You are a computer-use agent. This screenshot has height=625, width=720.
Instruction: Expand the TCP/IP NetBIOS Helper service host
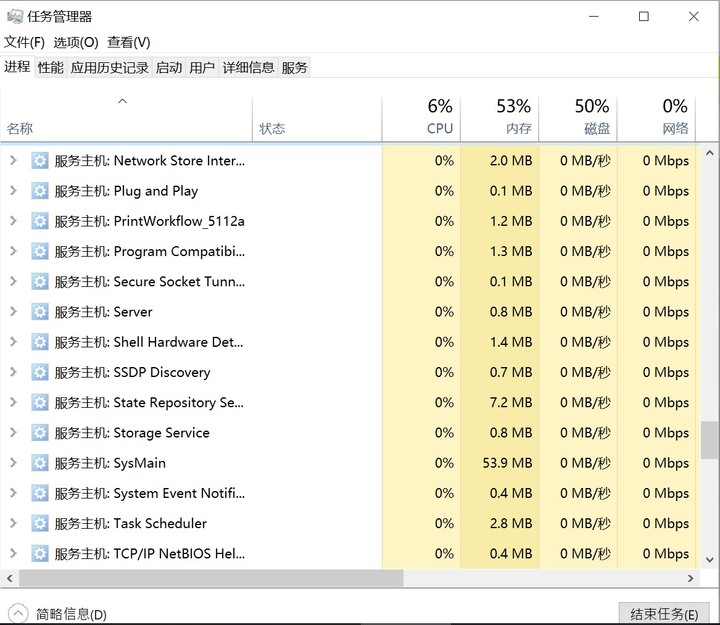(x=13, y=553)
